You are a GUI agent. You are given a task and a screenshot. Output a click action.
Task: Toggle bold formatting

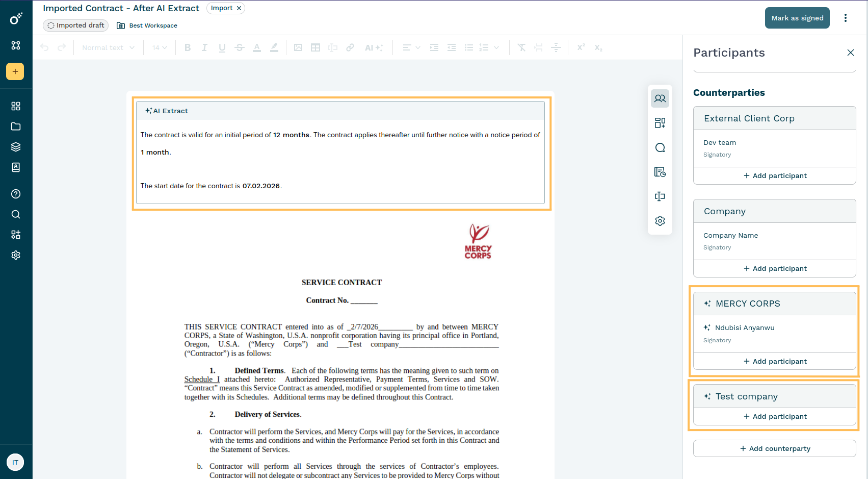[188, 47]
